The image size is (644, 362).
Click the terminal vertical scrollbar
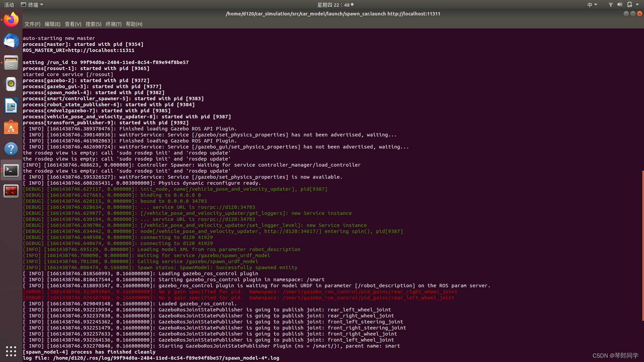tap(643, 245)
